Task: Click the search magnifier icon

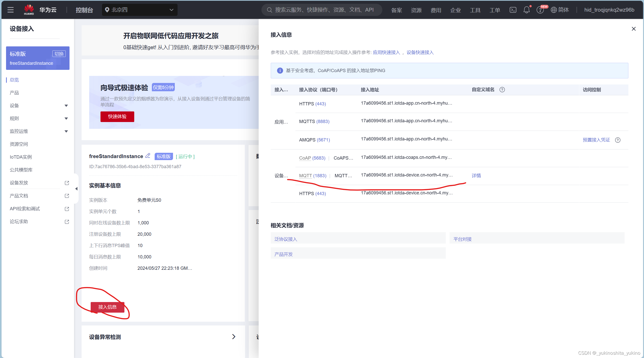Action: (269, 10)
